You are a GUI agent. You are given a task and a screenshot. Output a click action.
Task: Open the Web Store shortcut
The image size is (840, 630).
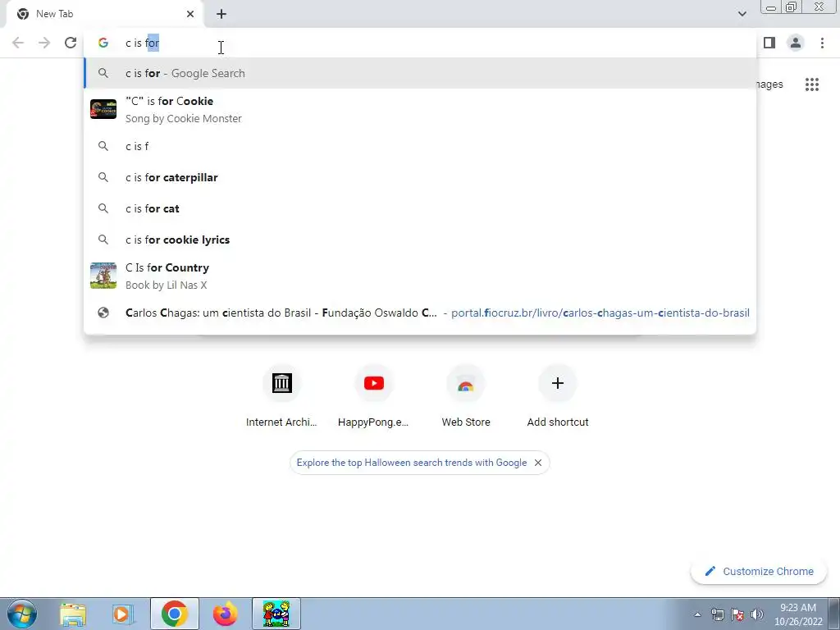pos(466,395)
